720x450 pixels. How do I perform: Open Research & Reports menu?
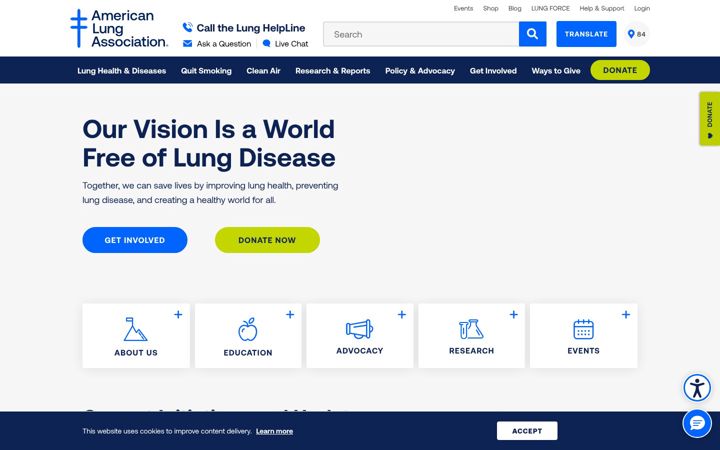tap(332, 71)
